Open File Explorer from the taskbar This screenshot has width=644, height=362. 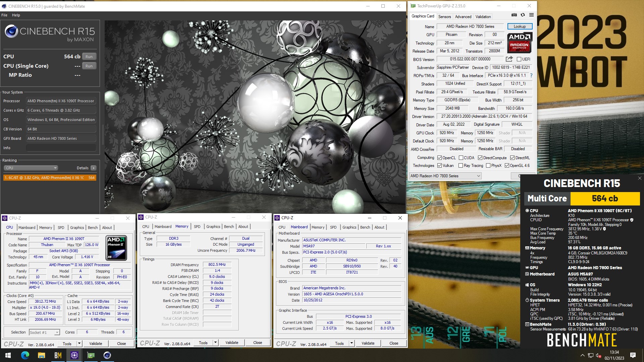41,355
